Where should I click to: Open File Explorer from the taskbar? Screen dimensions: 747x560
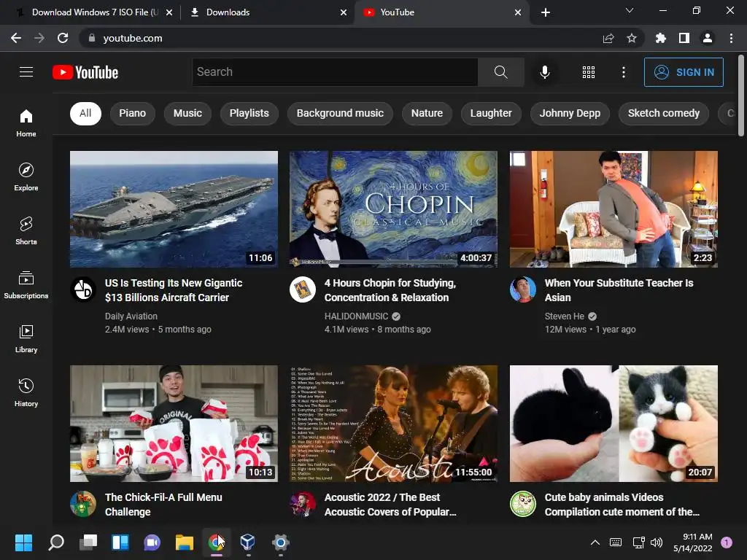pyautogui.click(x=185, y=542)
